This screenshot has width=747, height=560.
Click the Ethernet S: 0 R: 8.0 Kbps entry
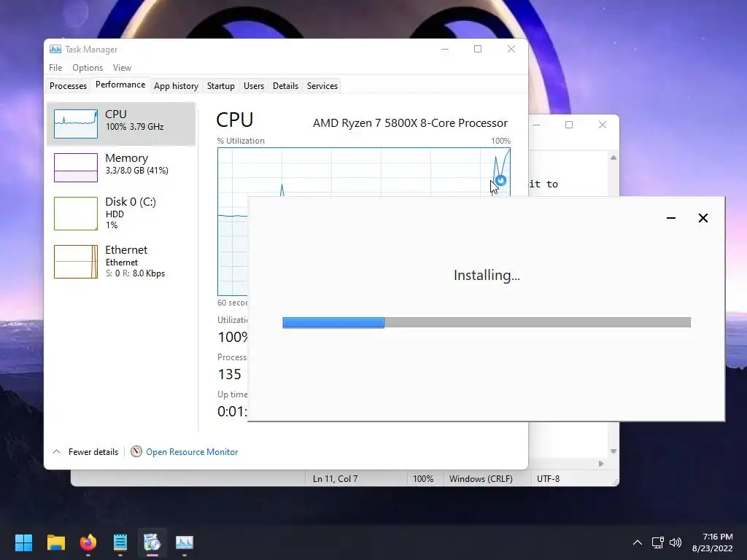121,262
